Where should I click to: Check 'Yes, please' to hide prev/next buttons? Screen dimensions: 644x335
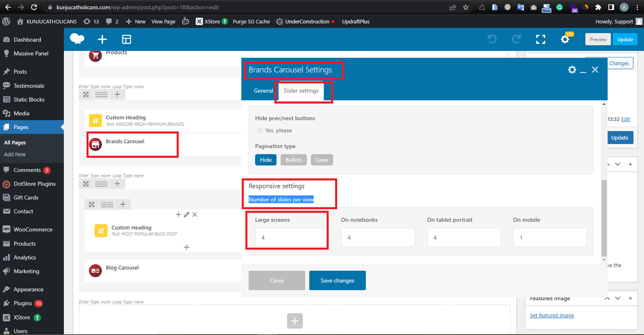pos(260,130)
